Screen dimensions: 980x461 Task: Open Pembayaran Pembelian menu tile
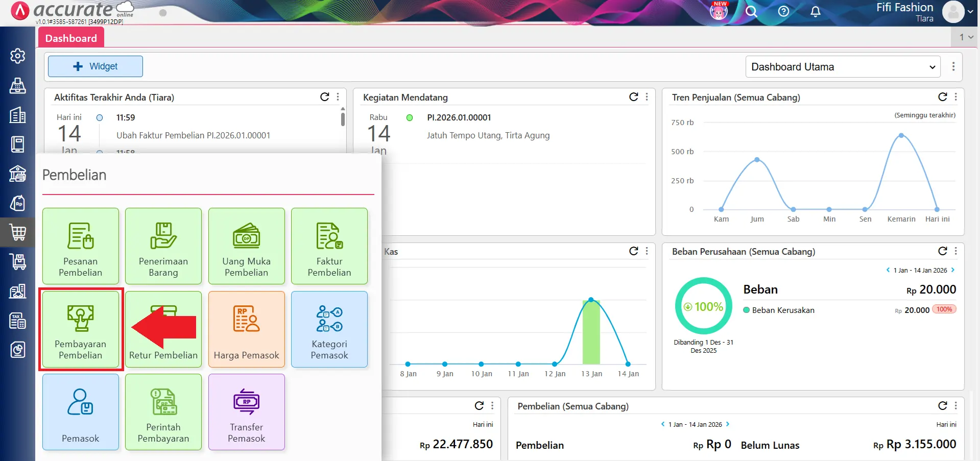pos(81,329)
